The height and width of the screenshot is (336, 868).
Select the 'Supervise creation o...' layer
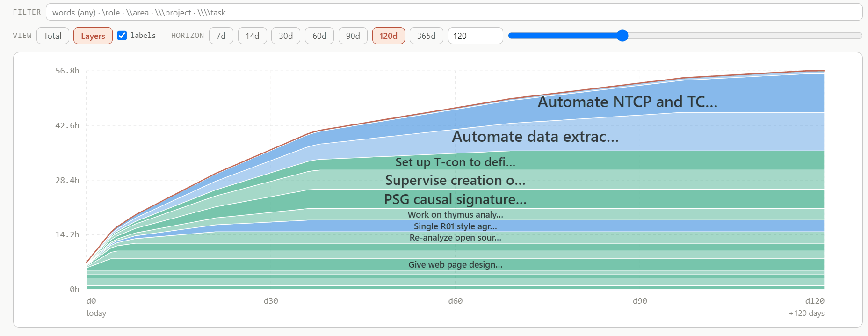[455, 180]
